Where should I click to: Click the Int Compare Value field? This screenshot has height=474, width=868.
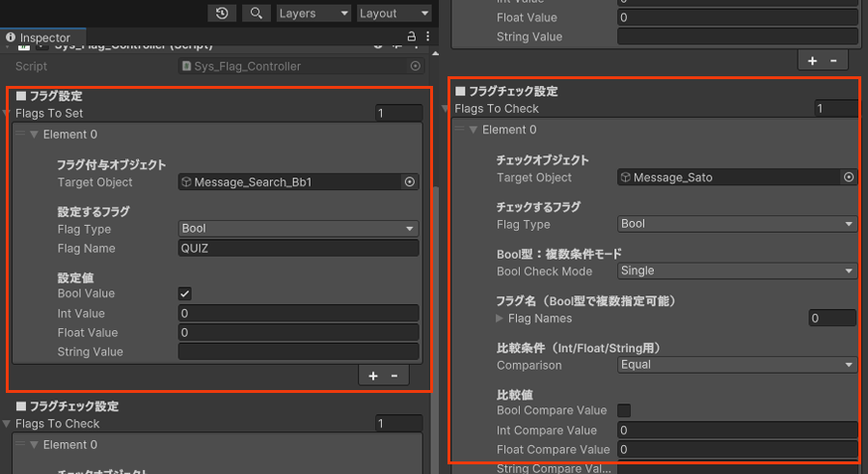[x=737, y=431]
